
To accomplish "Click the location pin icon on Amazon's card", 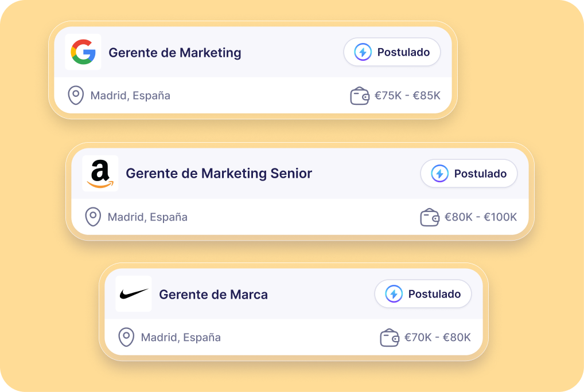I will pyautogui.click(x=93, y=217).
